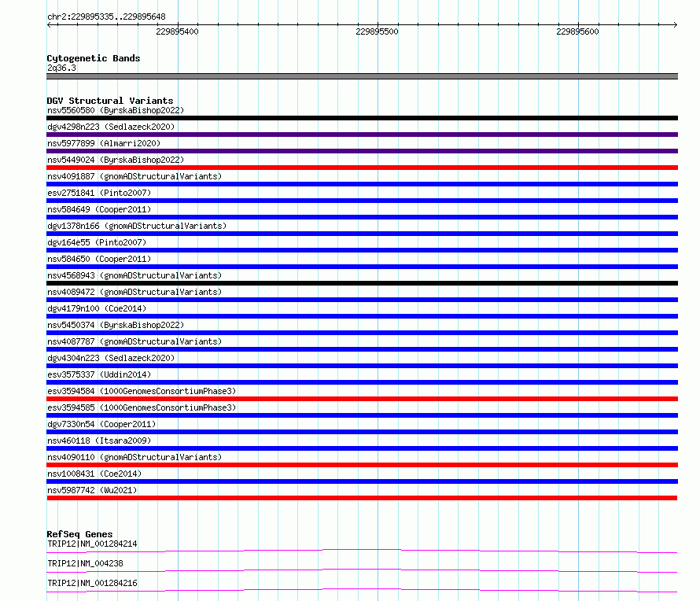Click the blue bar under dgv164e55
700x601 pixels.
click(x=362, y=250)
